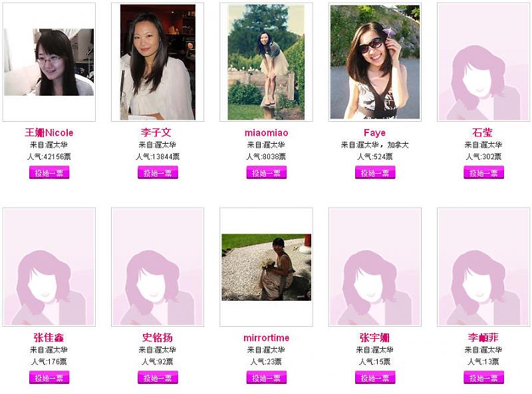Image resolution: width=532 pixels, height=394 pixels.
Task: Click the vote button under 李子文
Action: 158,172
